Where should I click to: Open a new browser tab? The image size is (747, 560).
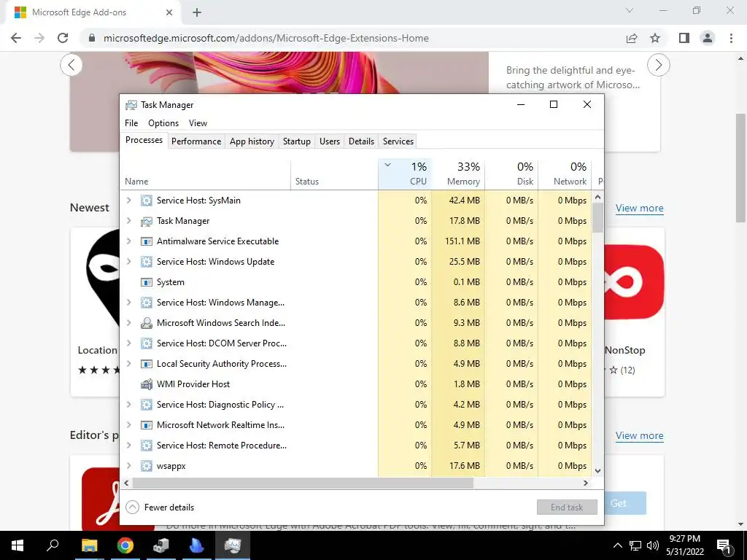point(197,12)
